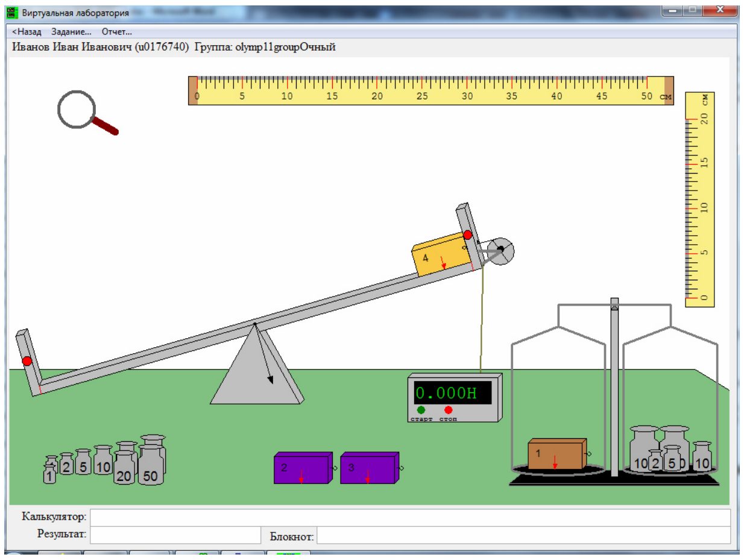Click the red dot at the incline's lower end

(27, 361)
